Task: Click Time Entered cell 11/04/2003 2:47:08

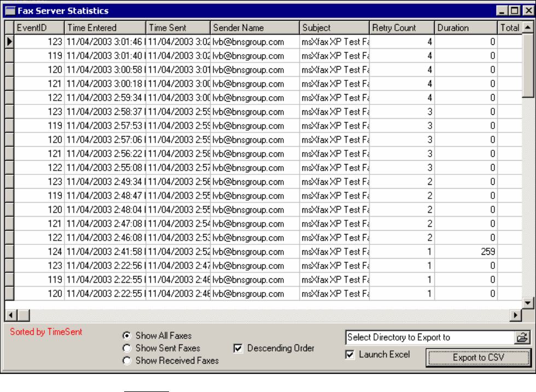Action: pyautogui.click(x=105, y=224)
